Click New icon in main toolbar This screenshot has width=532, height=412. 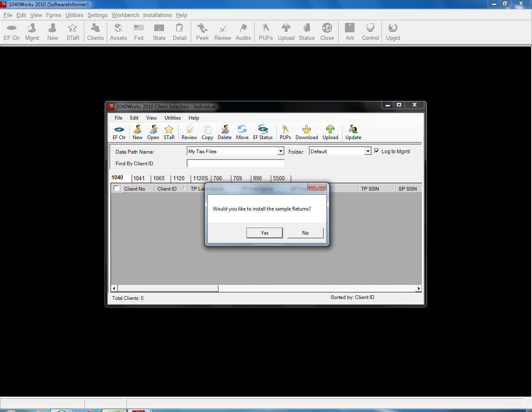click(x=52, y=32)
